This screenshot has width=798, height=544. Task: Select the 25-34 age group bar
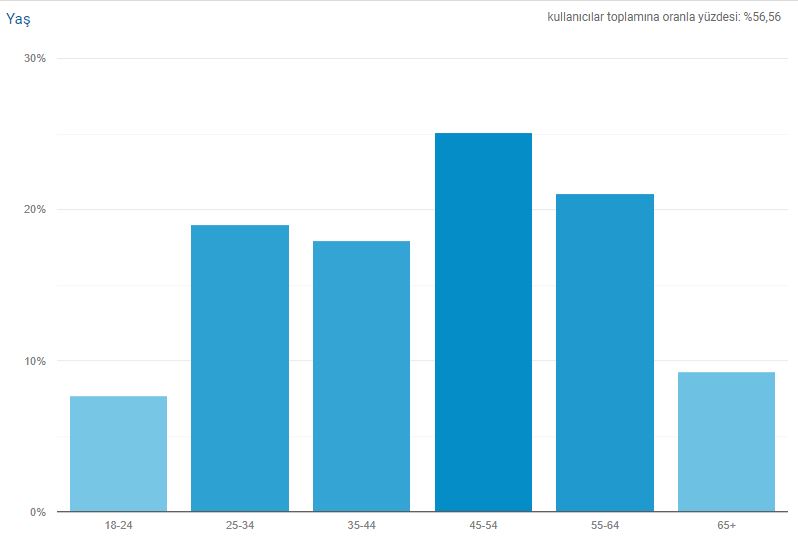coord(240,368)
